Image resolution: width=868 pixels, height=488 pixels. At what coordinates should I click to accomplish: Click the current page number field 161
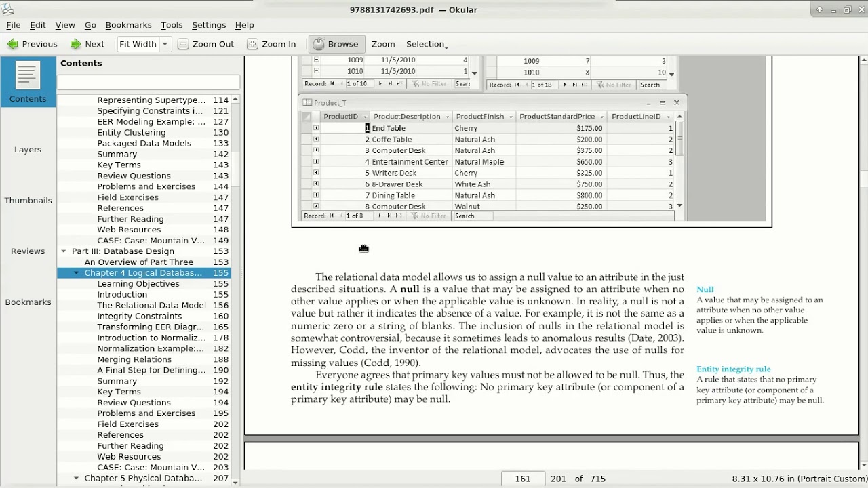coord(523,479)
